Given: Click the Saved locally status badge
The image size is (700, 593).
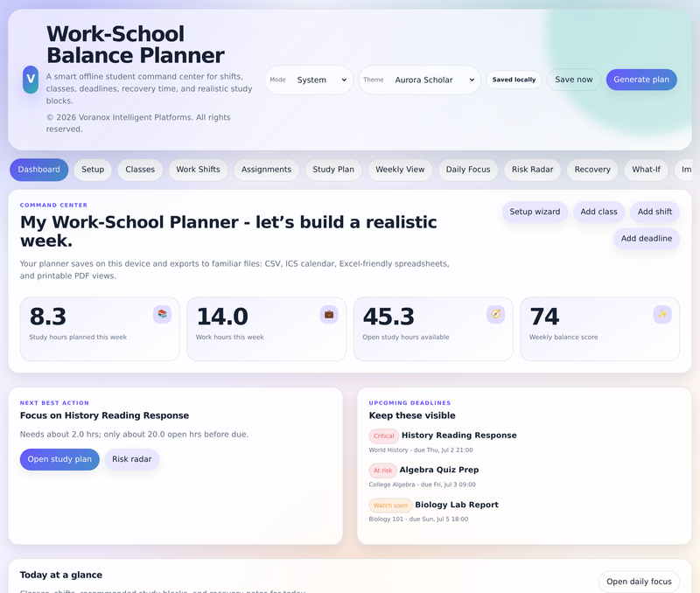Looking at the screenshot, I should 514,80.
